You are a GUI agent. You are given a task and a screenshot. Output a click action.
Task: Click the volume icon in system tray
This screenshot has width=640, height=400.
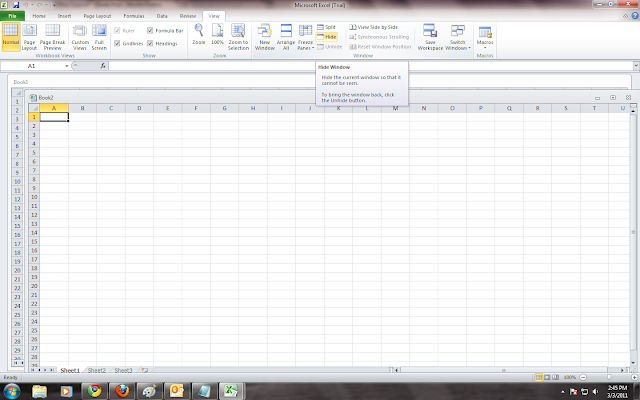(x=595, y=392)
